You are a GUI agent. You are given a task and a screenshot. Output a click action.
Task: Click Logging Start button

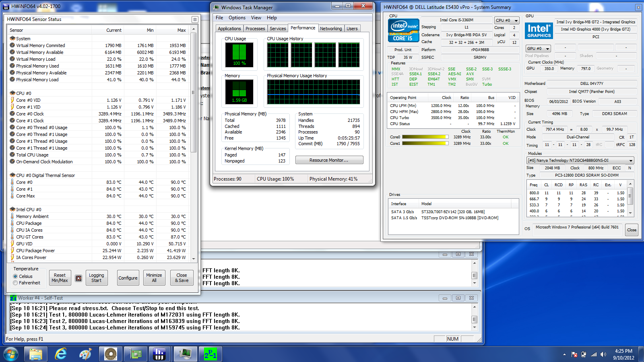97,278
